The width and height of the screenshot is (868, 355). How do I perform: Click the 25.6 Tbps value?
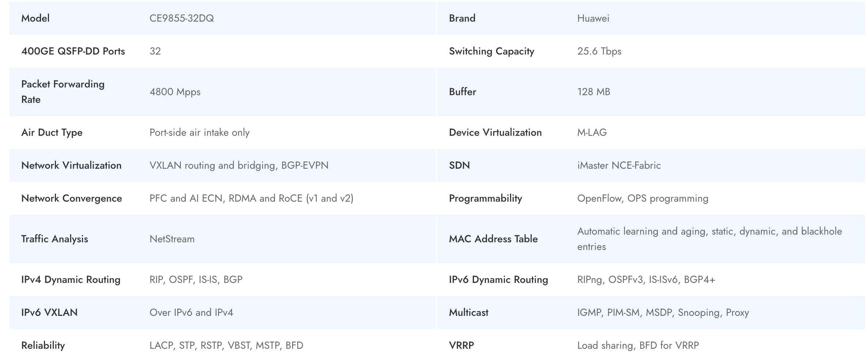click(x=599, y=51)
